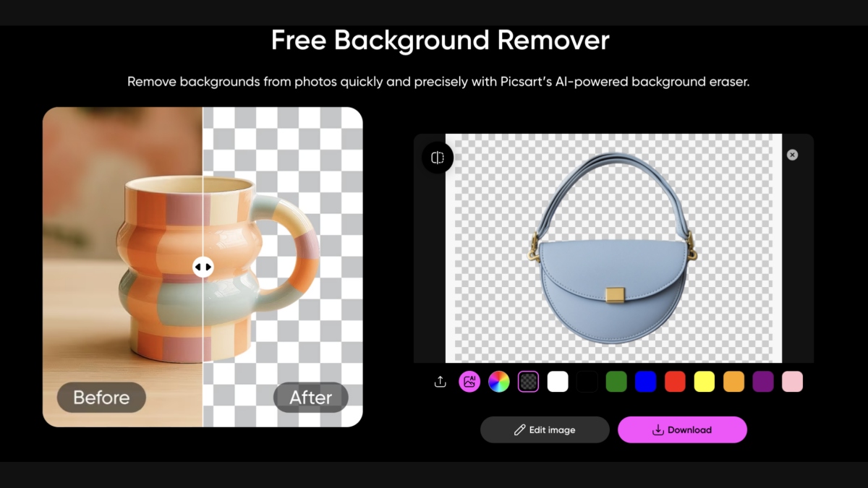
Task: Apply the purple background color
Action: 763,381
